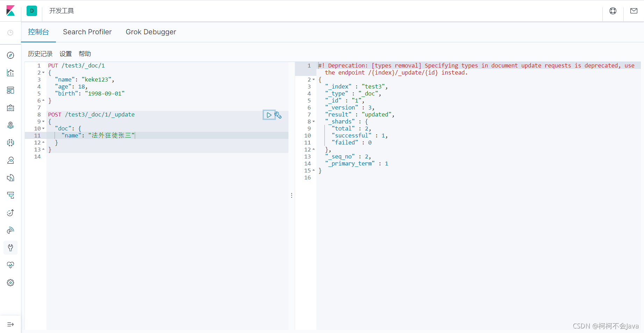Screen dimensions: 644x333
Task: Select Dev Tools wrench icon in sidebar
Action: point(10,248)
